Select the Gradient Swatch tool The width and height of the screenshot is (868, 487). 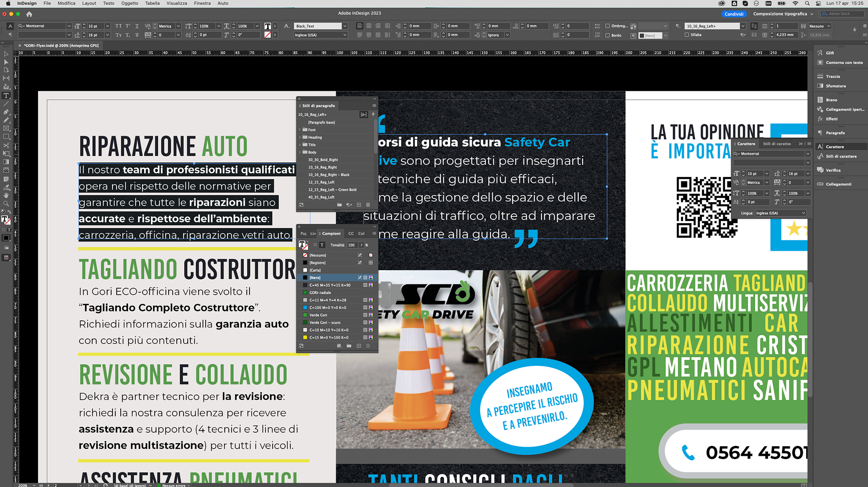coord(6,162)
